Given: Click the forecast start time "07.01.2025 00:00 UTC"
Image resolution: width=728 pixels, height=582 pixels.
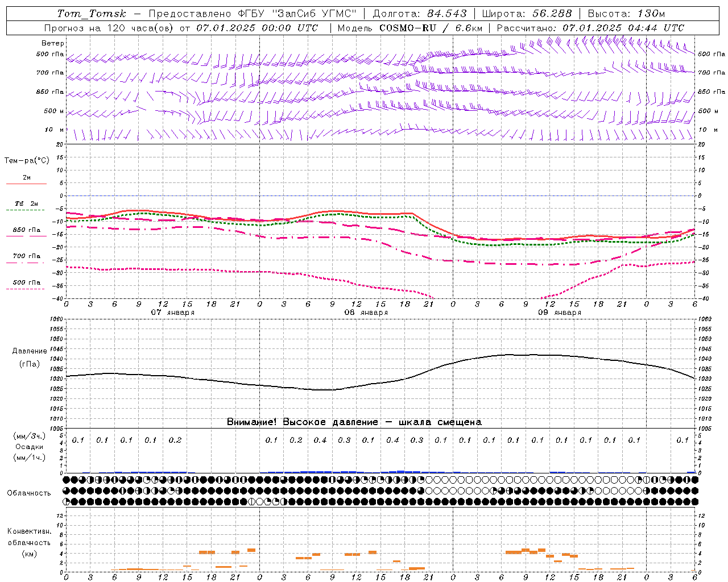Looking at the screenshot, I should tap(257, 28).
